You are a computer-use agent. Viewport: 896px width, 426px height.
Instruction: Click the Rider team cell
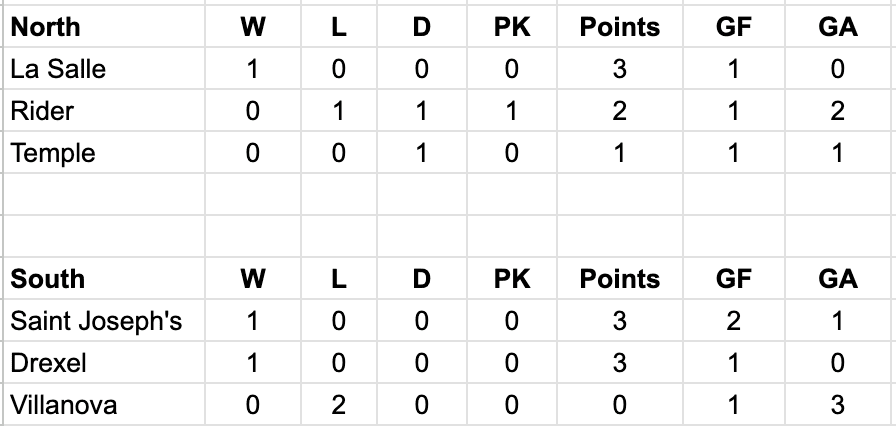pyautogui.click(x=103, y=111)
